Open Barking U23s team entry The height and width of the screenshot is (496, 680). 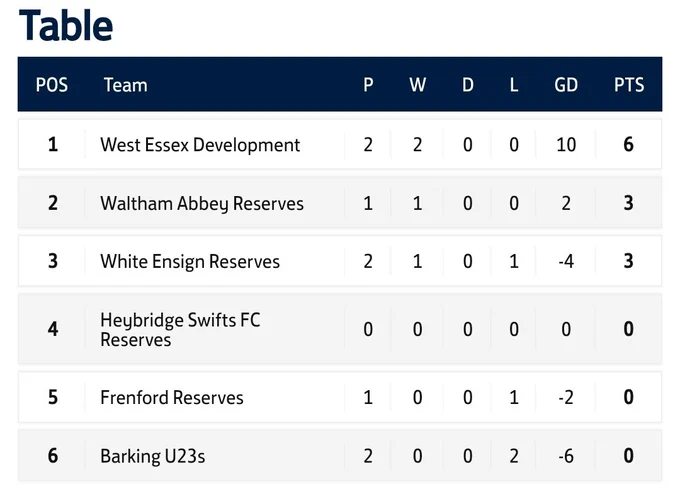coord(153,456)
